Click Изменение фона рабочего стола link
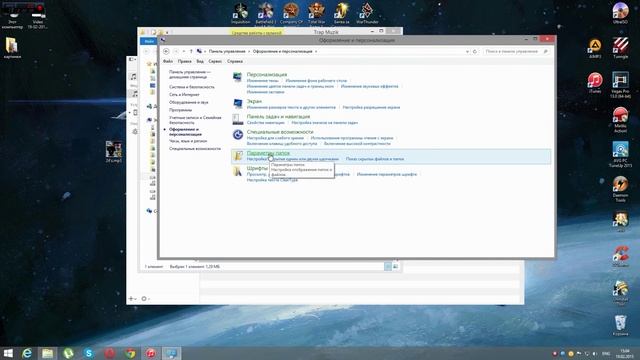This screenshot has width=640, height=360. pyautogui.click(x=316, y=81)
